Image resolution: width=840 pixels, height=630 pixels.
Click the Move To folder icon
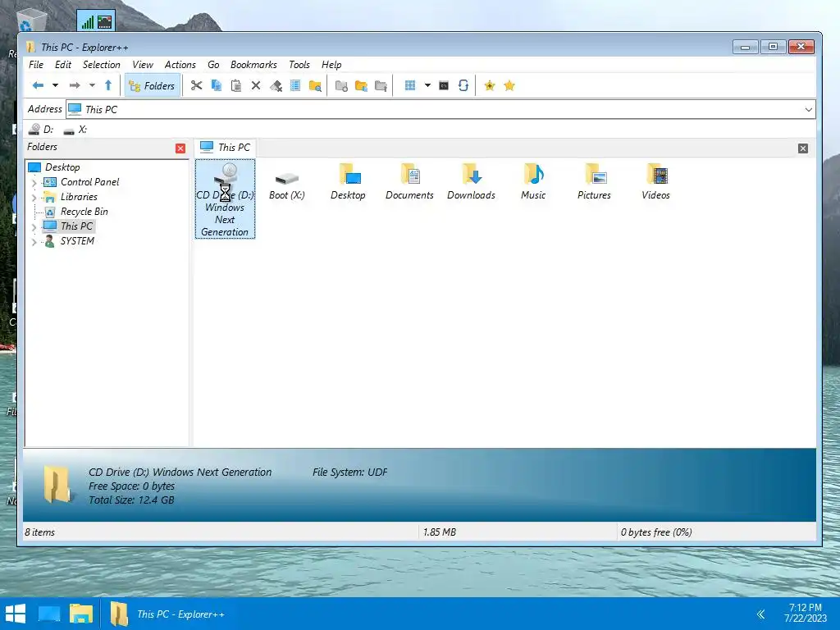(x=381, y=85)
